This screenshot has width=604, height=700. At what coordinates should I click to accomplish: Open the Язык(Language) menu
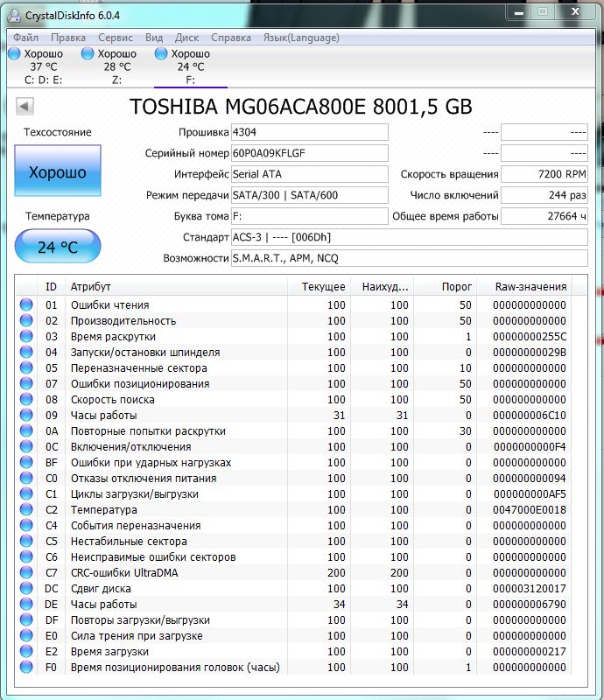coord(301,38)
